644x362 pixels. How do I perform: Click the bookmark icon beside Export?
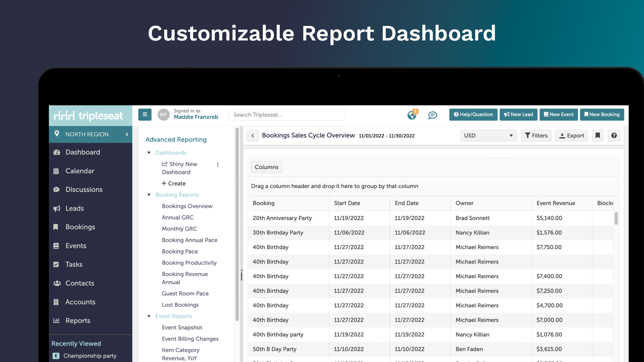click(x=597, y=136)
